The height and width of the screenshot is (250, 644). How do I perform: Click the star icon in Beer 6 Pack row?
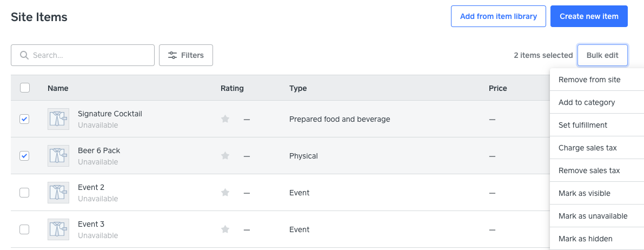pos(225,156)
